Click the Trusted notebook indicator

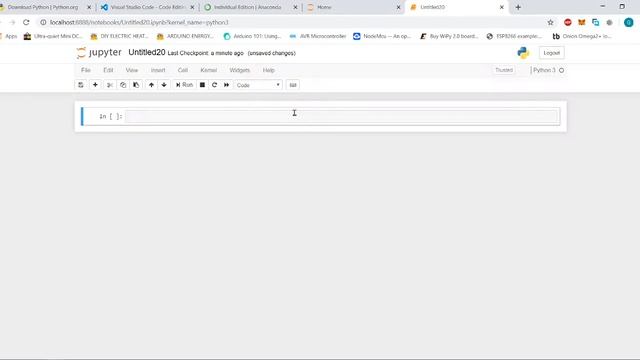(x=504, y=70)
